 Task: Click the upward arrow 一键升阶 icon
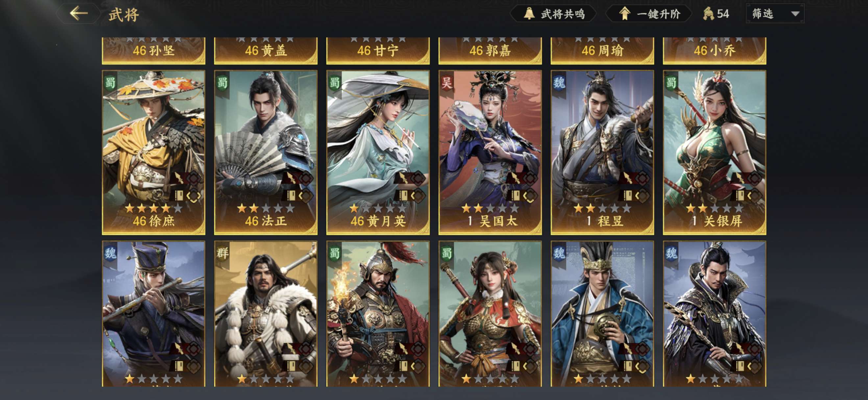(x=624, y=13)
